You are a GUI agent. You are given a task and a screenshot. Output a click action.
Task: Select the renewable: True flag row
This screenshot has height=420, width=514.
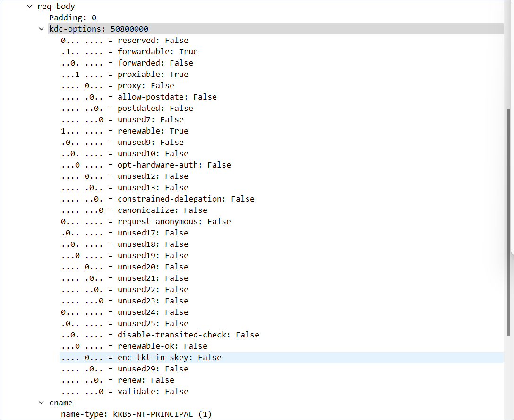[124, 131]
